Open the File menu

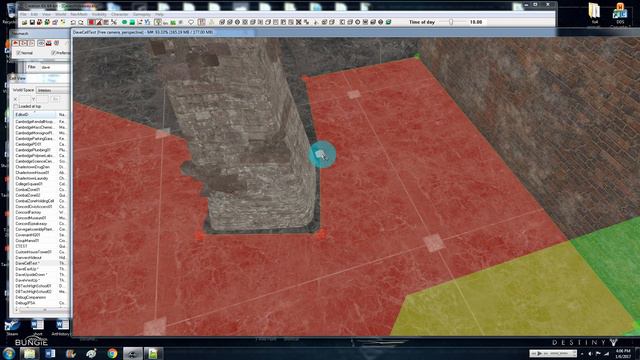coord(24,14)
